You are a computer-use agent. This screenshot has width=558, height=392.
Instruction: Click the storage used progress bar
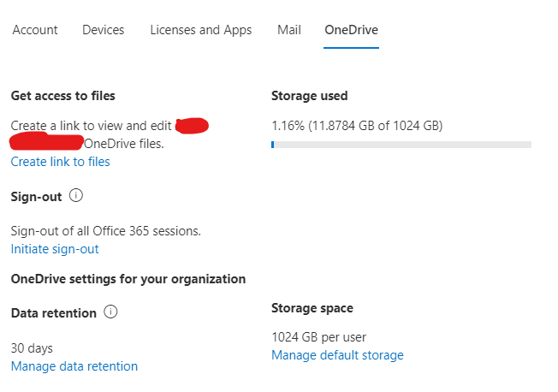401,145
